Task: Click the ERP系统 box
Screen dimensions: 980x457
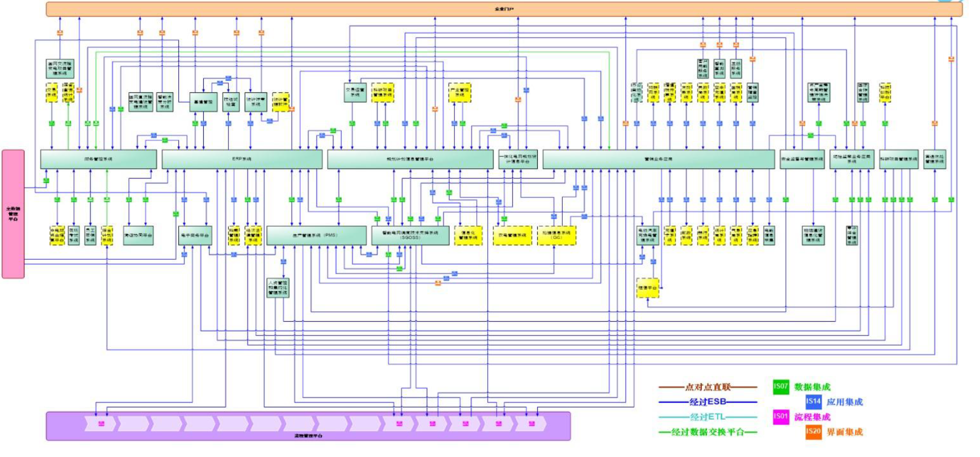Action: (242, 159)
